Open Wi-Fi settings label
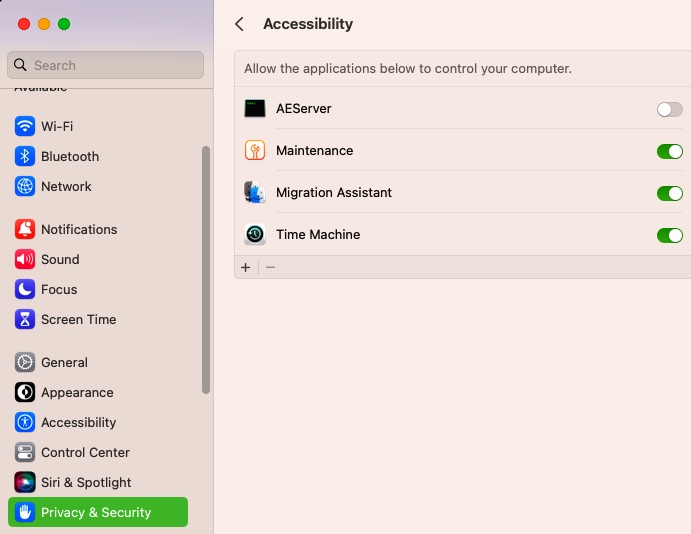Viewport: 691px width, 534px height. tap(57, 126)
